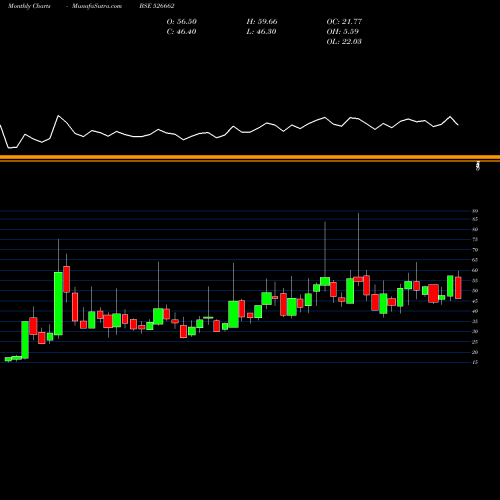This screenshot has width=500, height=500.
Task: Click the '60' price axis label
Action: 475,270
